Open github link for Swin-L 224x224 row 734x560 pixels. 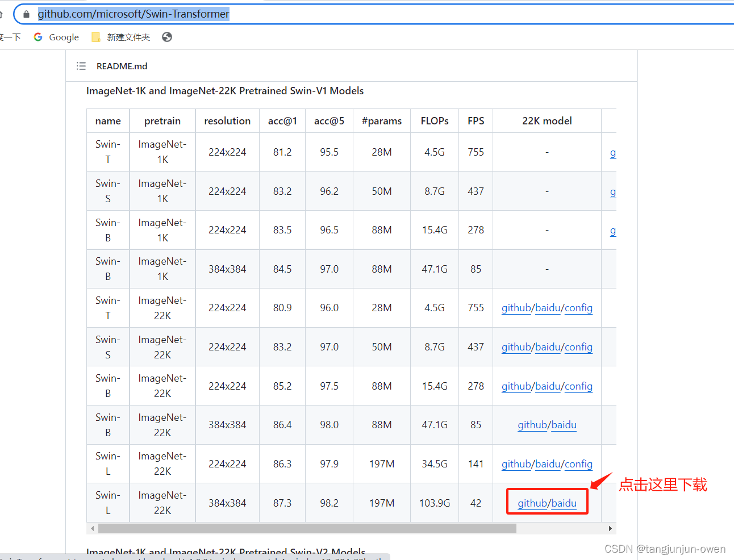516,464
